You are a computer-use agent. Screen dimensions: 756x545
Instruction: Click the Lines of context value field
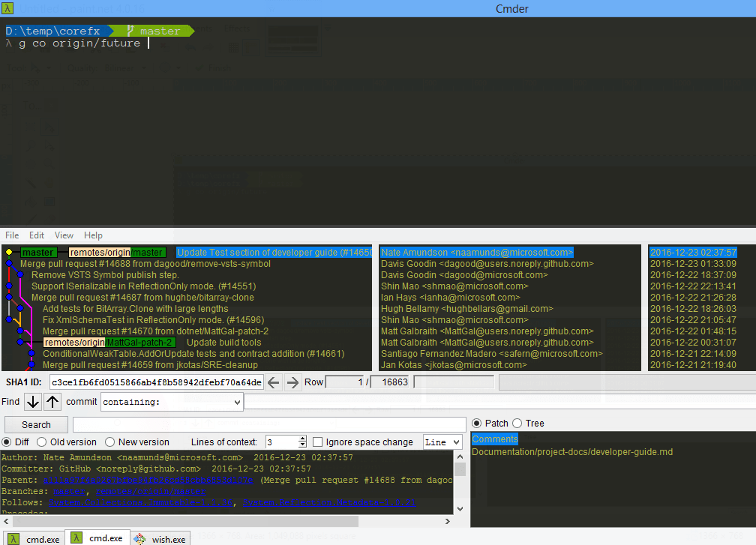(281, 442)
